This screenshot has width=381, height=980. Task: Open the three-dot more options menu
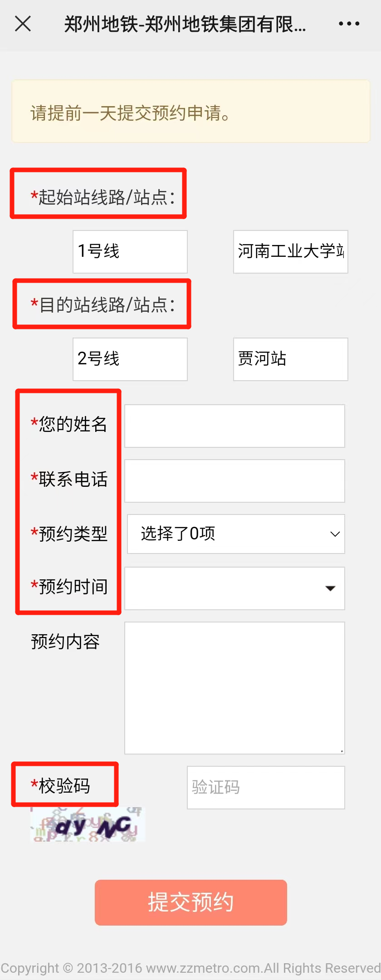349,24
